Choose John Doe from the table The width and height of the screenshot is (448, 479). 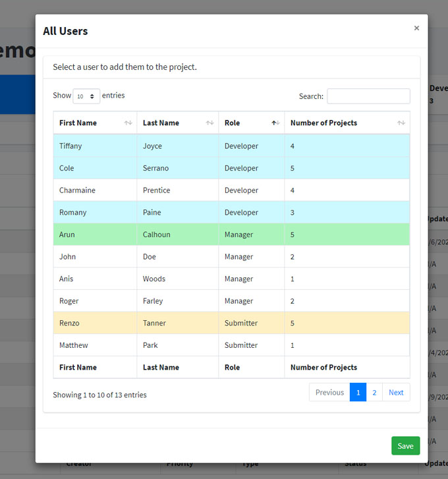[x=231, y=257]
